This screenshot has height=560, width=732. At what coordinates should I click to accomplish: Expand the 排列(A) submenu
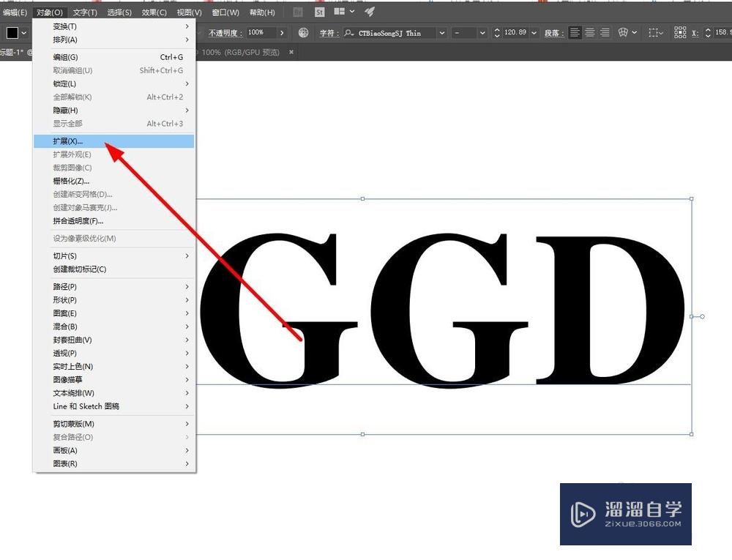pos(114,40)
